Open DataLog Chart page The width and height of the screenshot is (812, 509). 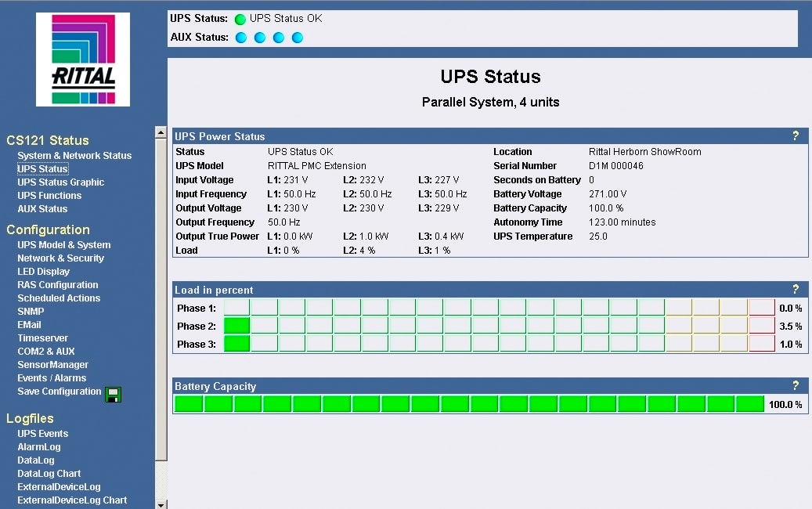[x=49, y=473]
